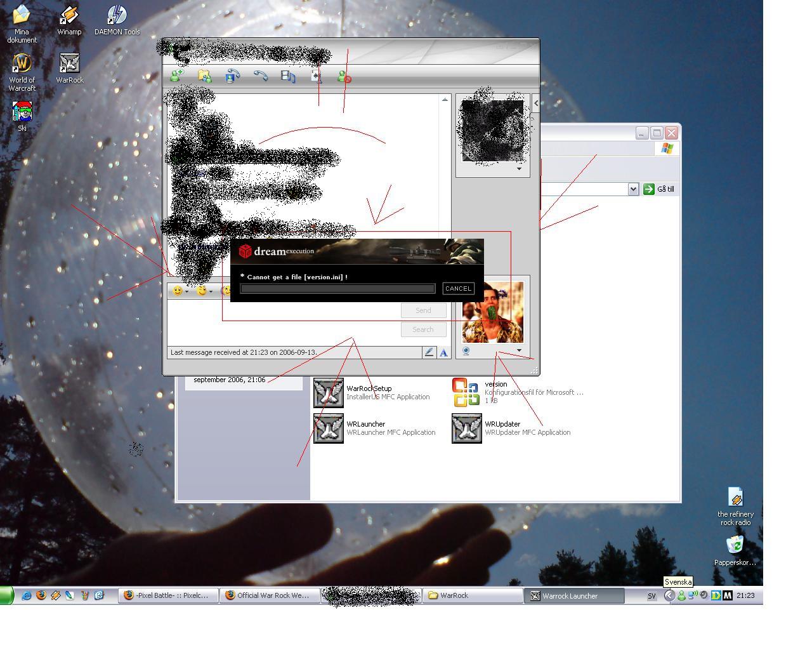The image size is (812, 650).
Task: Select the version configuration file
Action: pyautogui.click(x=518, y=392)
